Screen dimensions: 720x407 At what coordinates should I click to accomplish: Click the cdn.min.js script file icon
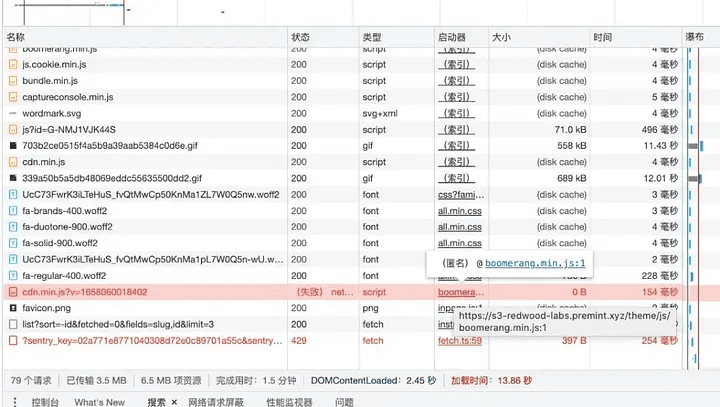pyautogui.click(x=13, y=162)
